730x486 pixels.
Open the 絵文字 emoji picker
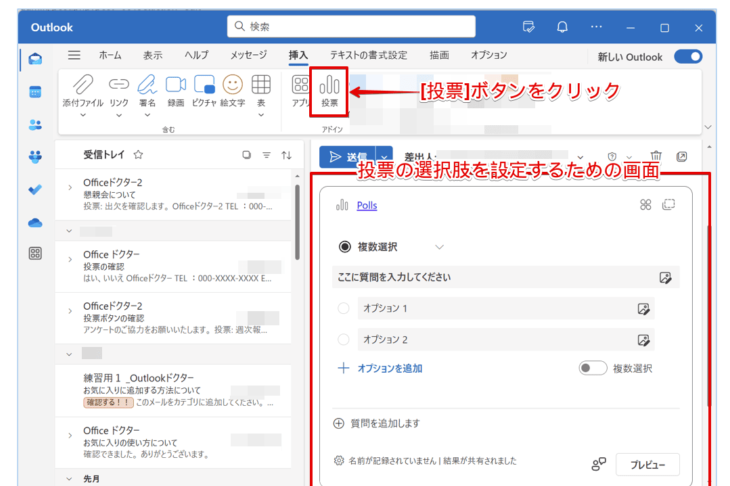pyautogui.click(x=233, y=86)
